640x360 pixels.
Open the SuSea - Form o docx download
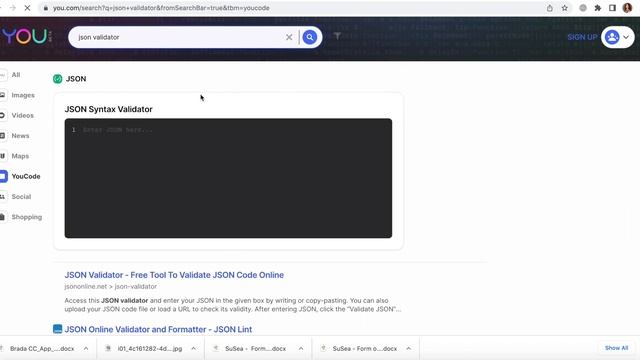[364, 349]
